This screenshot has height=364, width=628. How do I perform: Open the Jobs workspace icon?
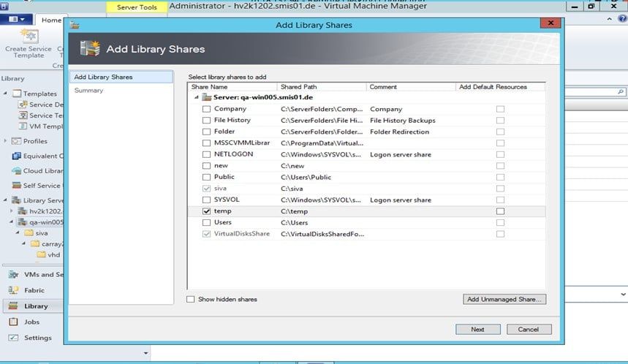pos(13,322)
